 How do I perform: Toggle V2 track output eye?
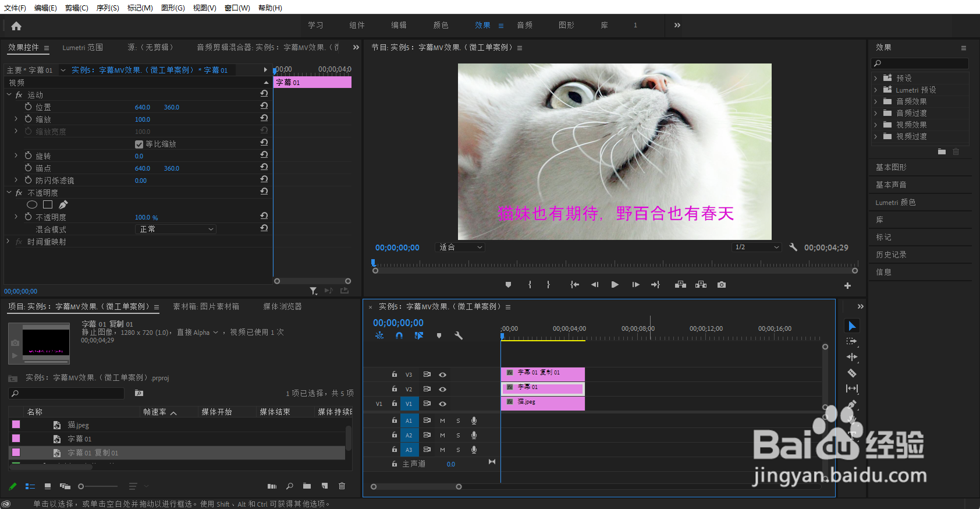[x=442, y=389]
